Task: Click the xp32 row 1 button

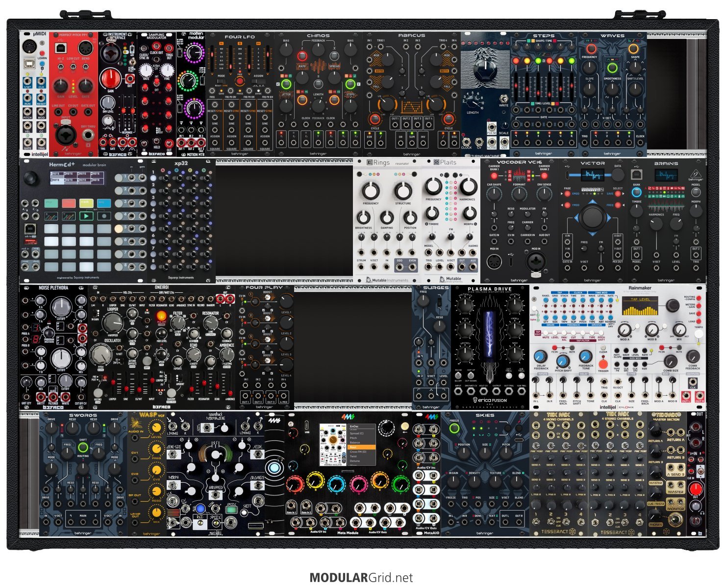Action: [x=153, y=178]
